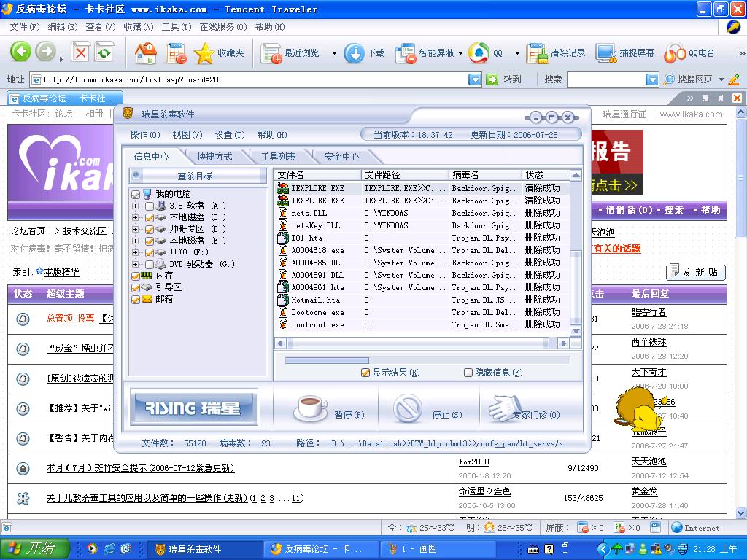Open the Home page icon
747x560 pixels.
click(x=145, y=52)
